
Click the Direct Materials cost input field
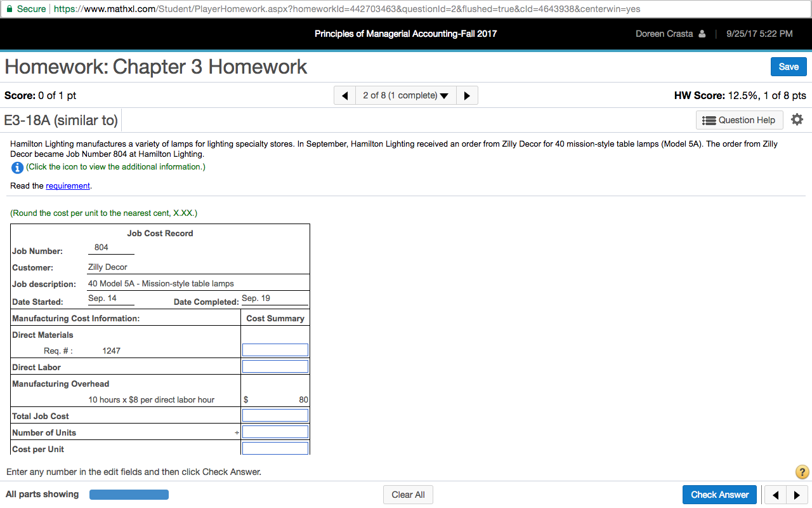pyautogui.click(x=275, y=350)
